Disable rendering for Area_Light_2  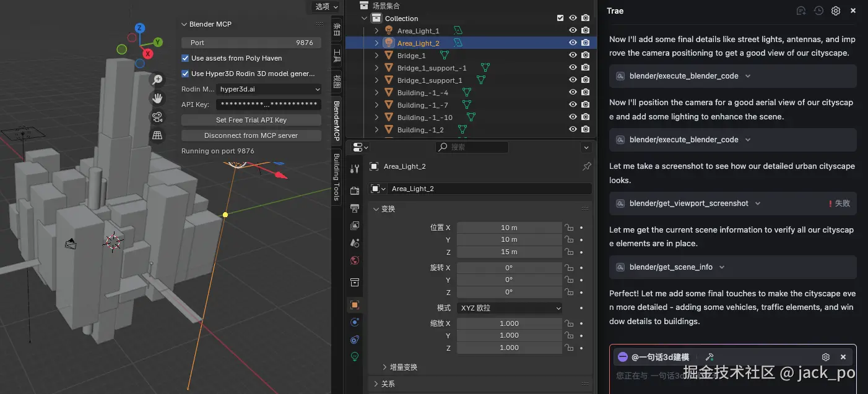(x=585, y=43)
